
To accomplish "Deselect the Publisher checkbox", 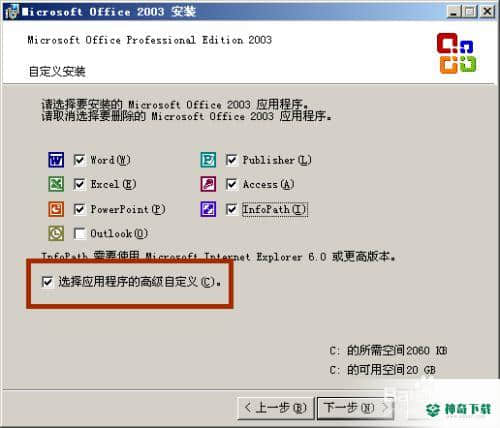I will tap(231, 160).
